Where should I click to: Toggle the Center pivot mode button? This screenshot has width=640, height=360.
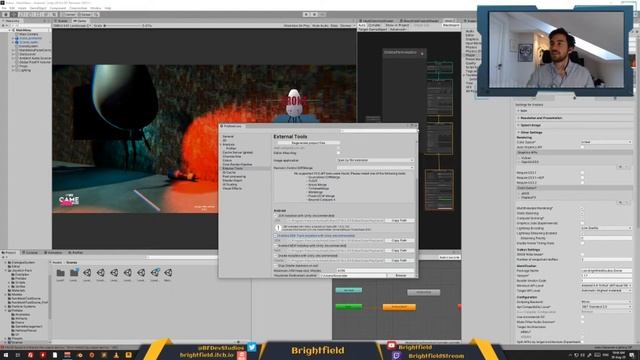(70, 14)
